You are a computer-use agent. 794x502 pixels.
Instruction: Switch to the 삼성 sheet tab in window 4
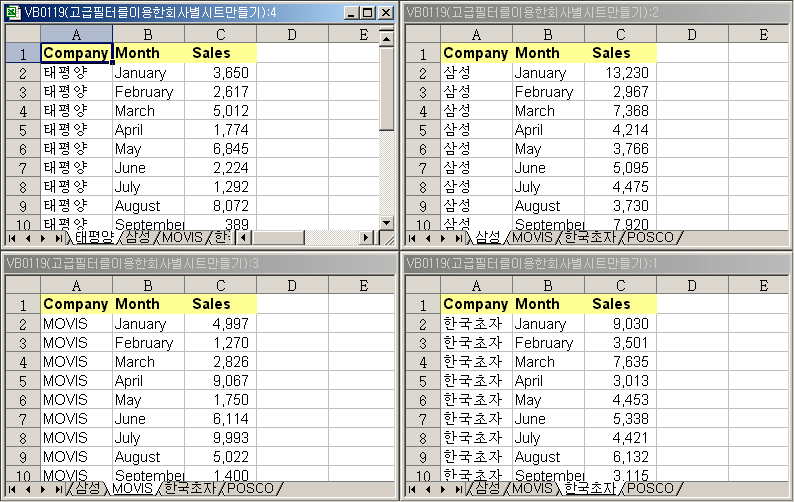pos(137,238)
